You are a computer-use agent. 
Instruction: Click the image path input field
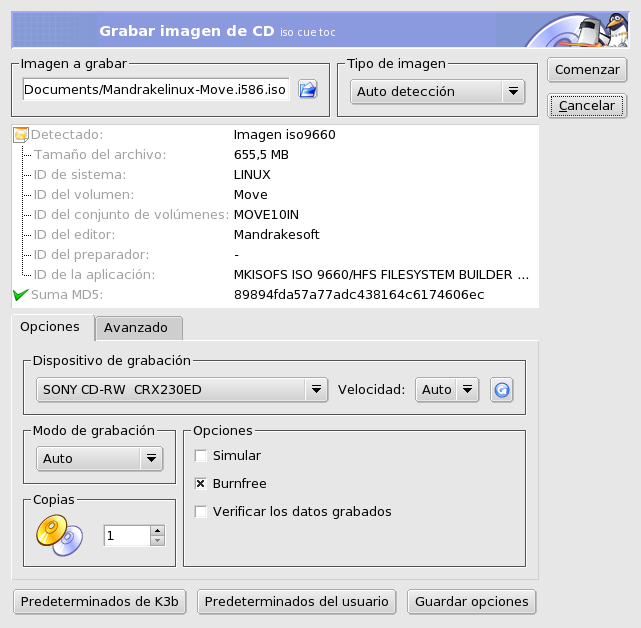click(x=156, y=89)
